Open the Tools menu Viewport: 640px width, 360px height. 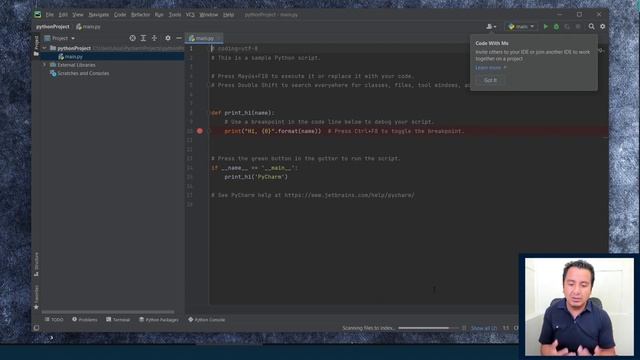click(x=175, y=15)
